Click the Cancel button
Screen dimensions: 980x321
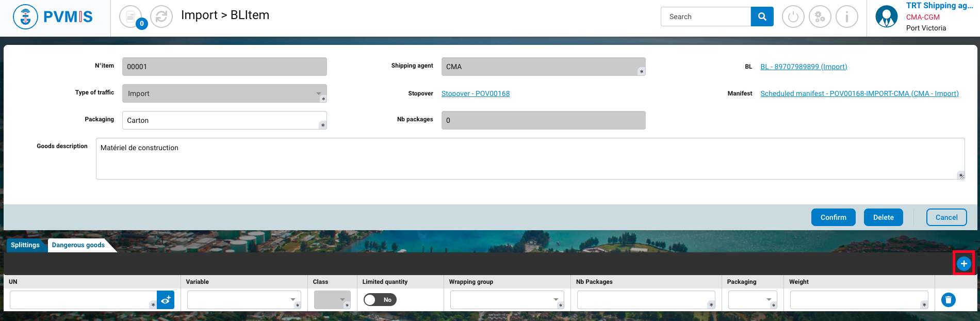coord(946,217)
